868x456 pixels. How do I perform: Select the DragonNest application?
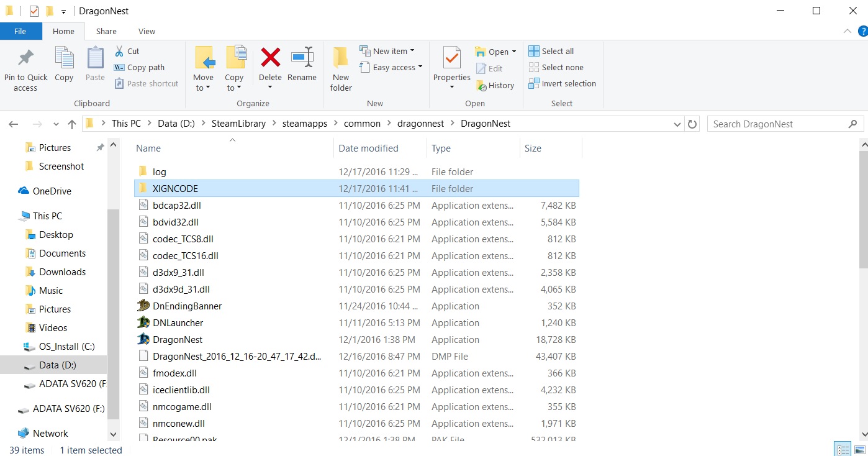356,339
